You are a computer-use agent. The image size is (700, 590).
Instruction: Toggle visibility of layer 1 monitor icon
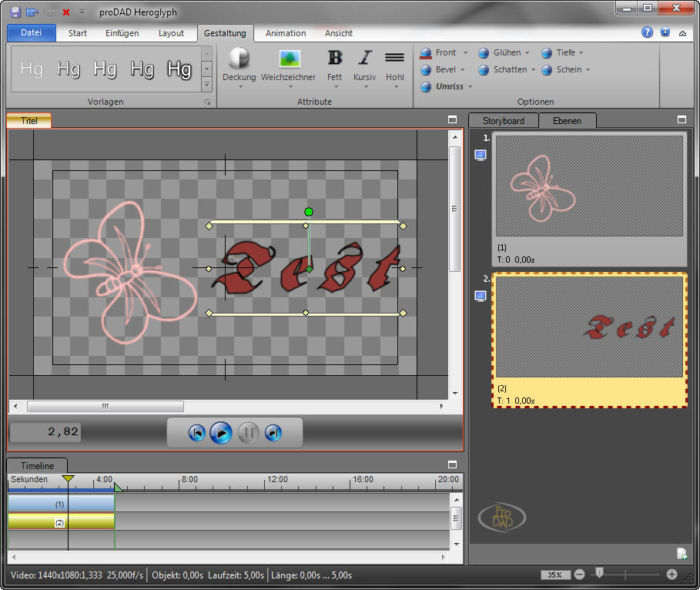click(481, 155)
